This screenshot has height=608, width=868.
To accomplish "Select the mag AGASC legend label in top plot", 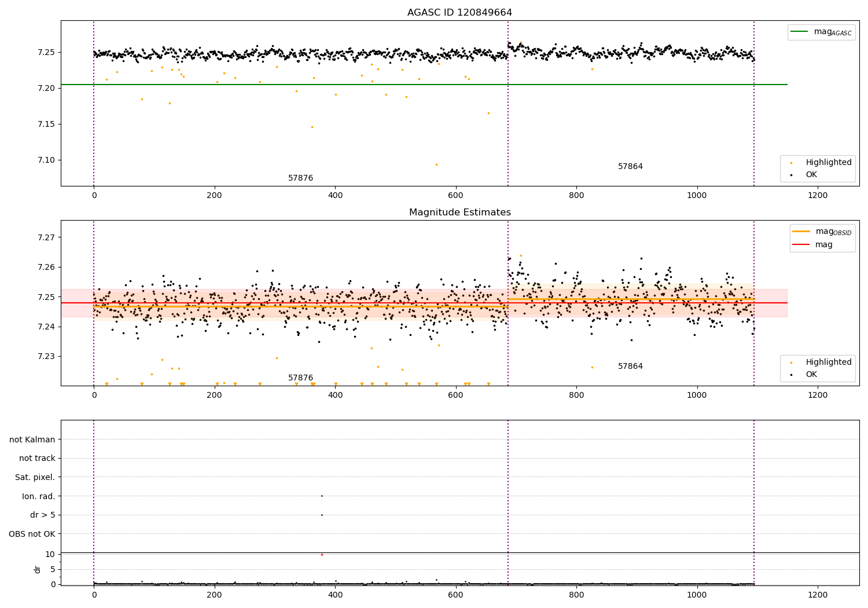I will tap(833, 32).
